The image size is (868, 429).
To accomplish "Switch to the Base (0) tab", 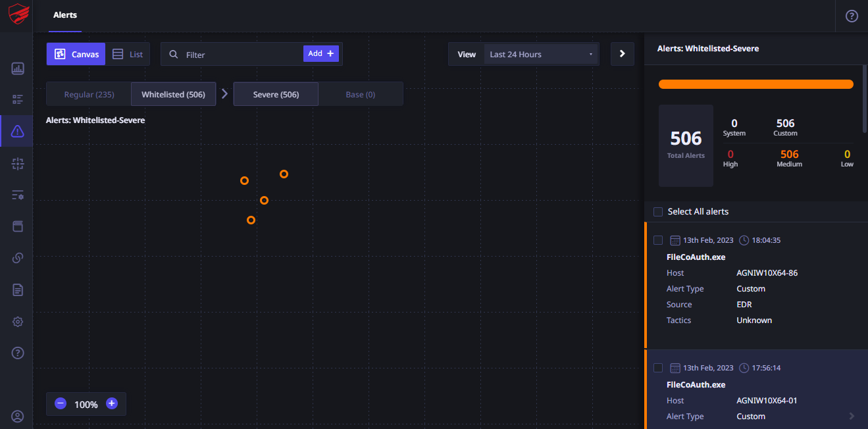I will [x=361, y=94].
